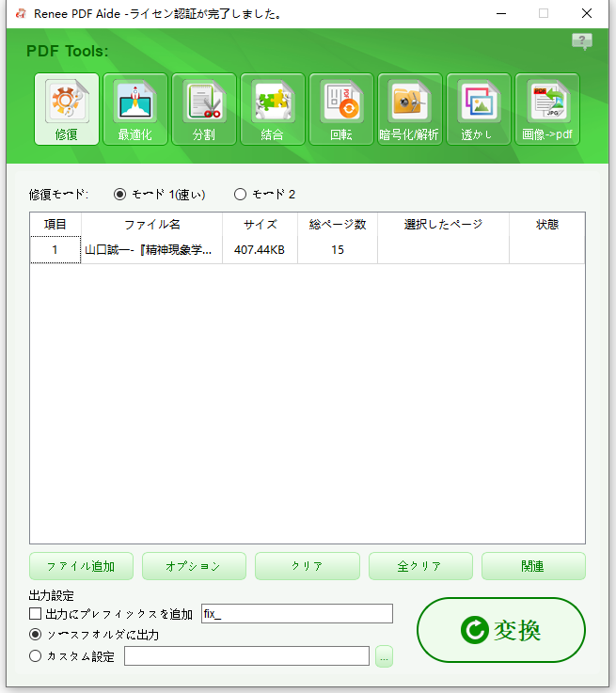Image resolution: width=616 pixels, height=693 pixels.
Task: Open the オプション button
Action: 194,566
